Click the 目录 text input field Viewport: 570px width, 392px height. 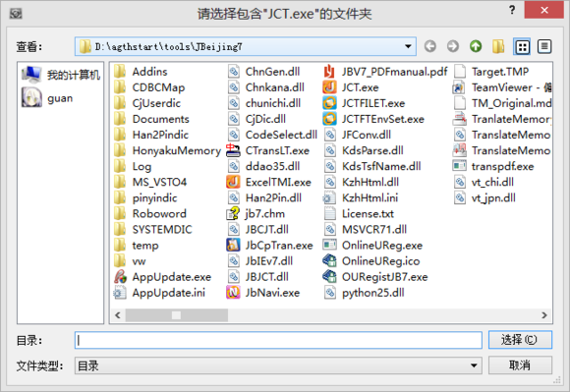click(278, 340)
